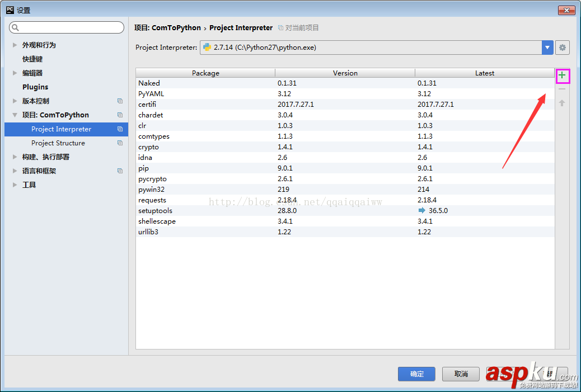Click the minus icon to uninstall a package
The height and width of the screenshot is (392, 581).
[x=562, y=88]
